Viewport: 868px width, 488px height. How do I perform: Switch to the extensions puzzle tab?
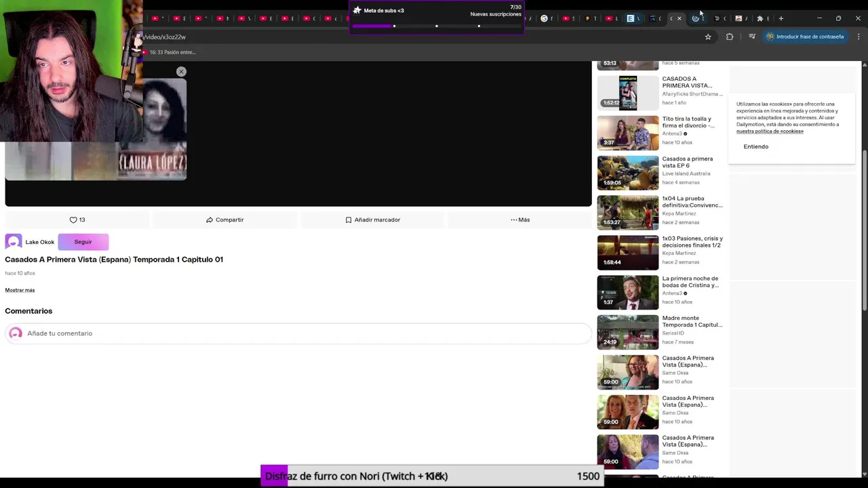pyautogui.click(x=763, y=18)
